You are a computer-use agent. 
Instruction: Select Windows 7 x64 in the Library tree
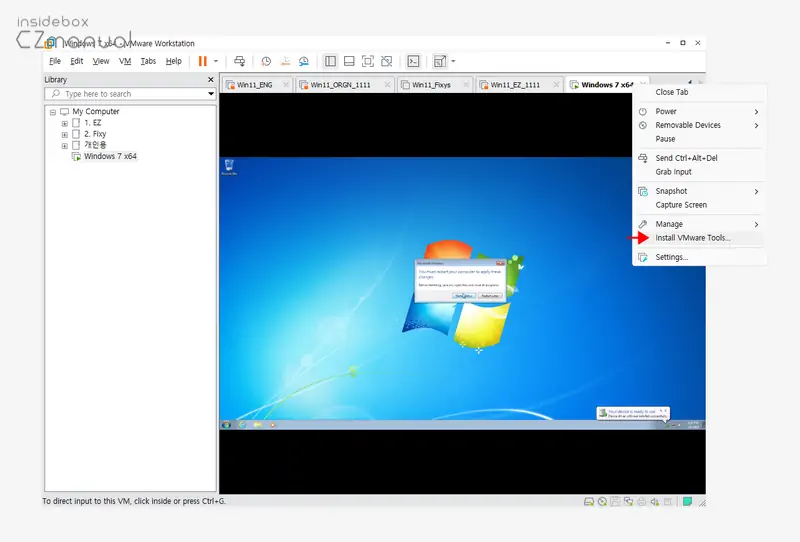tap(110, 157)
